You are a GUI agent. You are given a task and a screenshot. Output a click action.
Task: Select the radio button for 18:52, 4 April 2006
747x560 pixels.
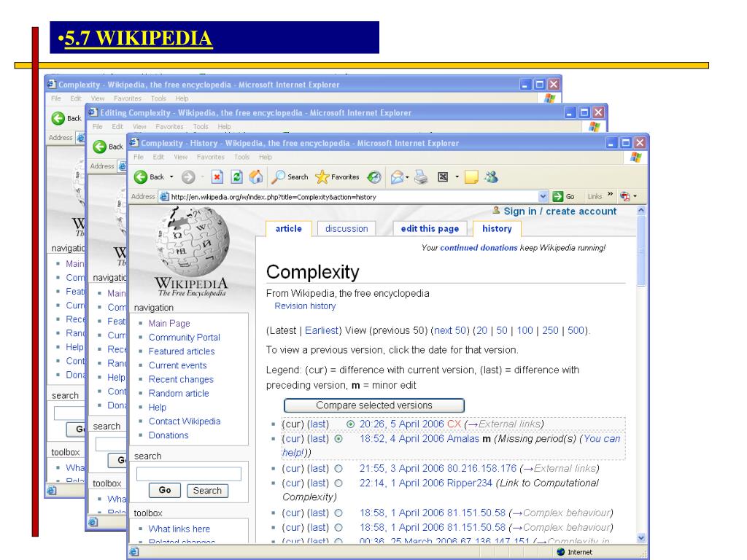point(338,438)
